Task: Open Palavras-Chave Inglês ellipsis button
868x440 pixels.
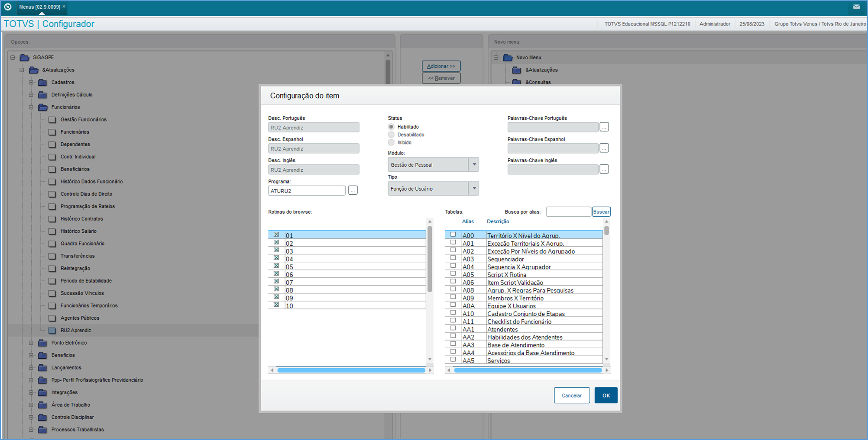Action: point(604,169)
